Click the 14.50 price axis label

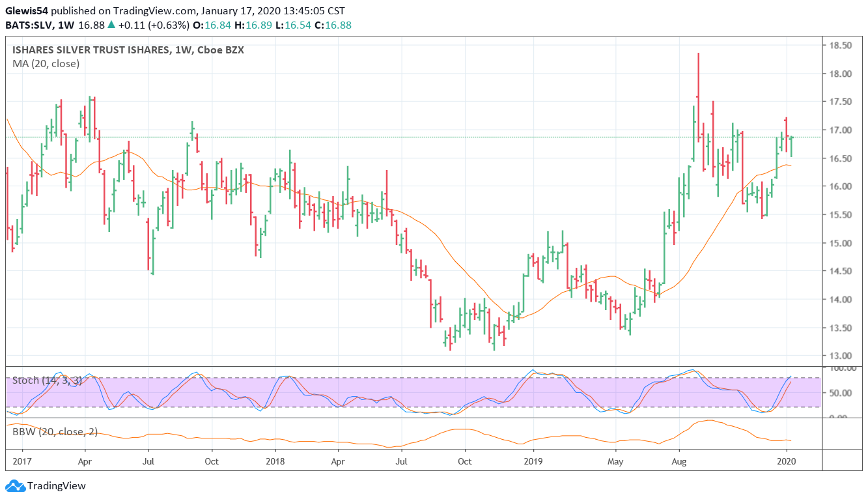840,271
